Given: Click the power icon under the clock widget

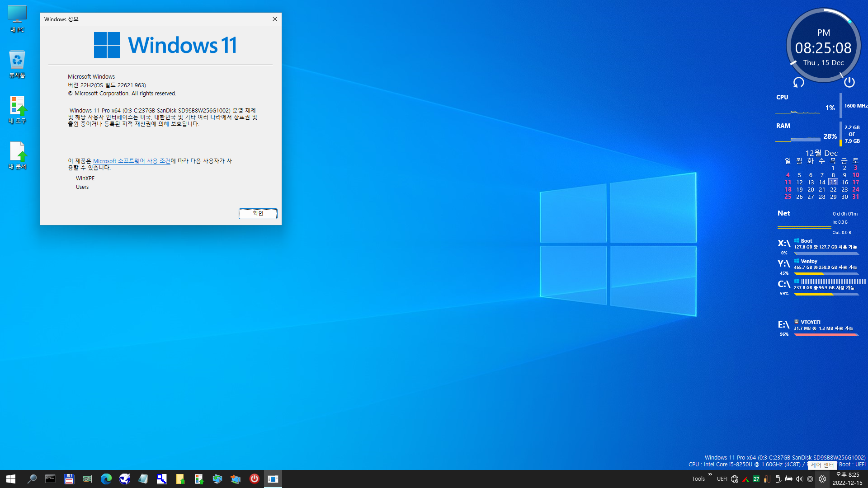Looking at the screenshot, I should click(x=849, y=82).
